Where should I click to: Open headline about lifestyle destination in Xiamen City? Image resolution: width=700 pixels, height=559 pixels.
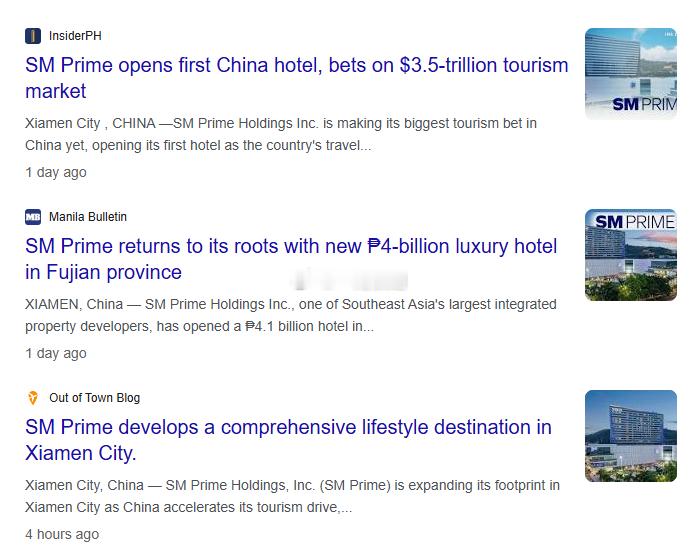288,440
